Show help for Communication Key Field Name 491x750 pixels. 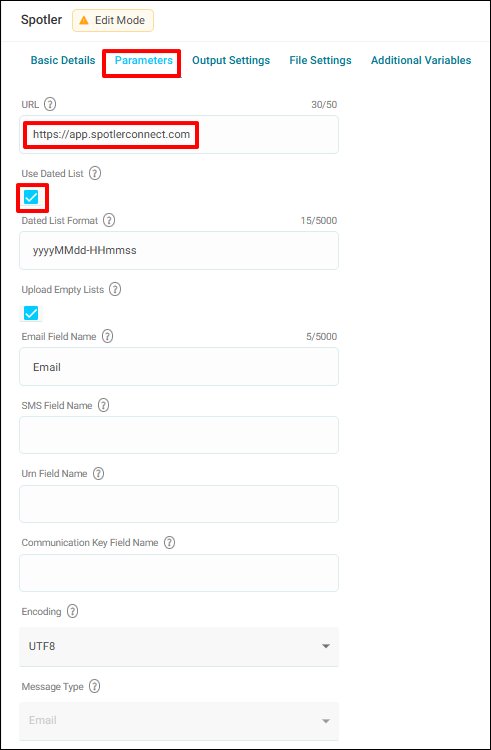169,542
